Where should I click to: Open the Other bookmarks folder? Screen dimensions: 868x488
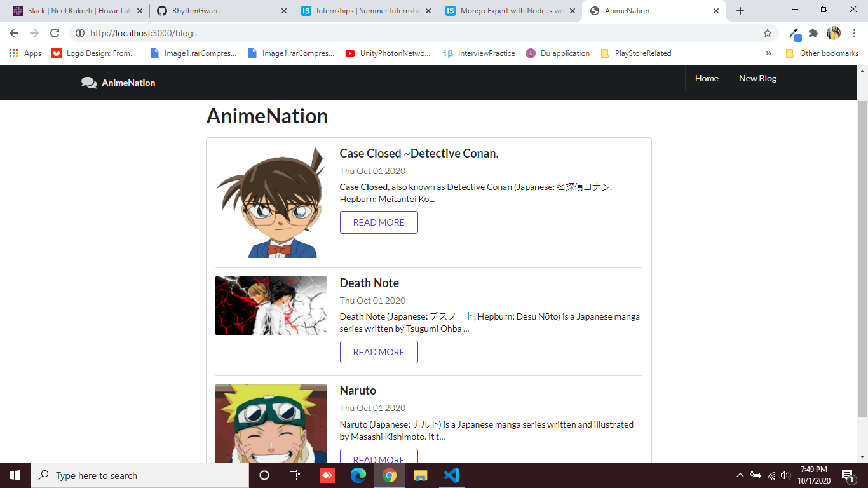pos(822,53)
